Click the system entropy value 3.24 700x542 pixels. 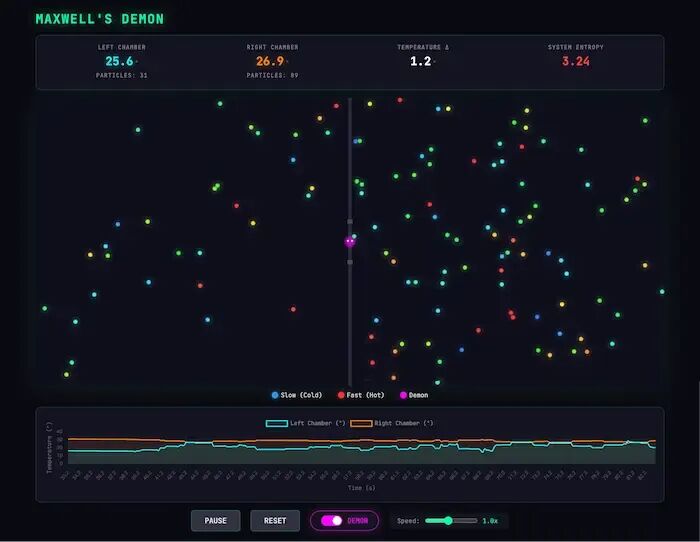[576, 61]
